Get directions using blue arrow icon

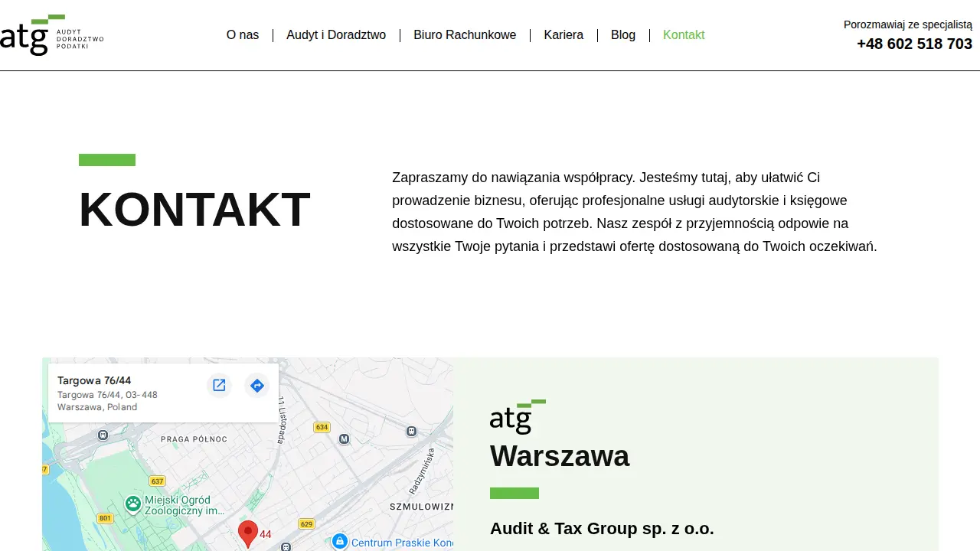[x=257, y=385]
